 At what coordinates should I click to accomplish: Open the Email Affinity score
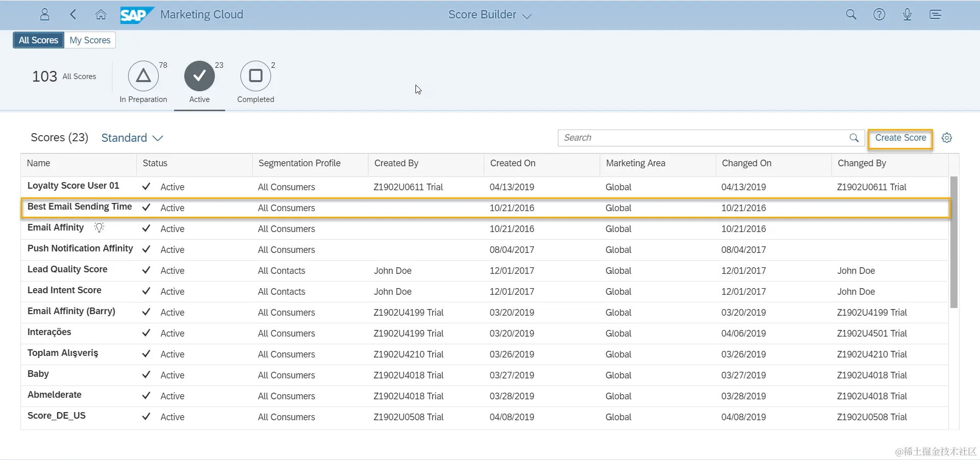[x=55, y=227]
